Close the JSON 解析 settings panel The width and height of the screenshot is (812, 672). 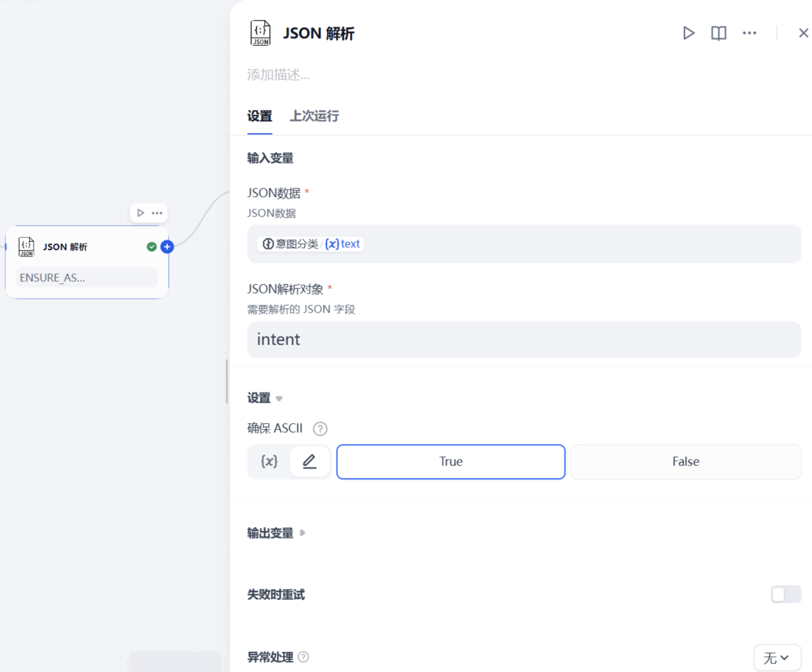point(803,33)
